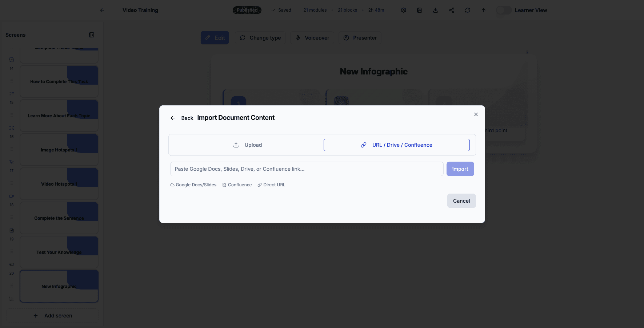Click the Google Docs/Slides quick link
This screenshot has height=328, width=644.
(193, 185)
